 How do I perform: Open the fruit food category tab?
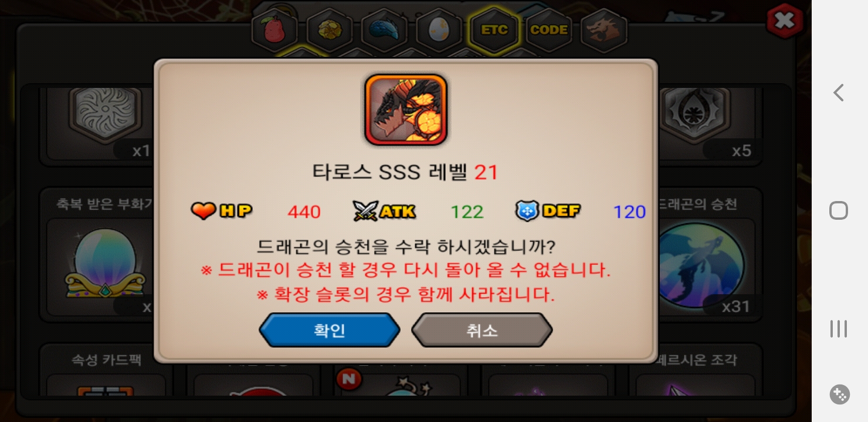[275, 30]
